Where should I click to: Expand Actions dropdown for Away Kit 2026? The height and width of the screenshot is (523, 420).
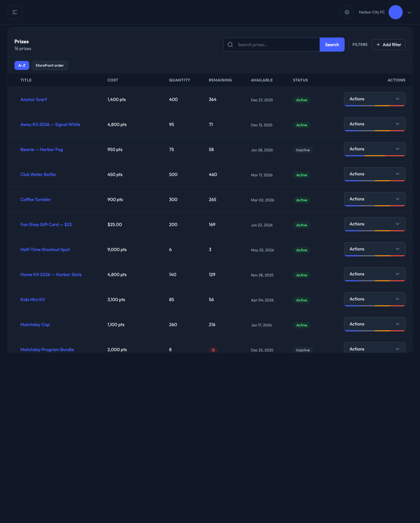click(375, 124)
